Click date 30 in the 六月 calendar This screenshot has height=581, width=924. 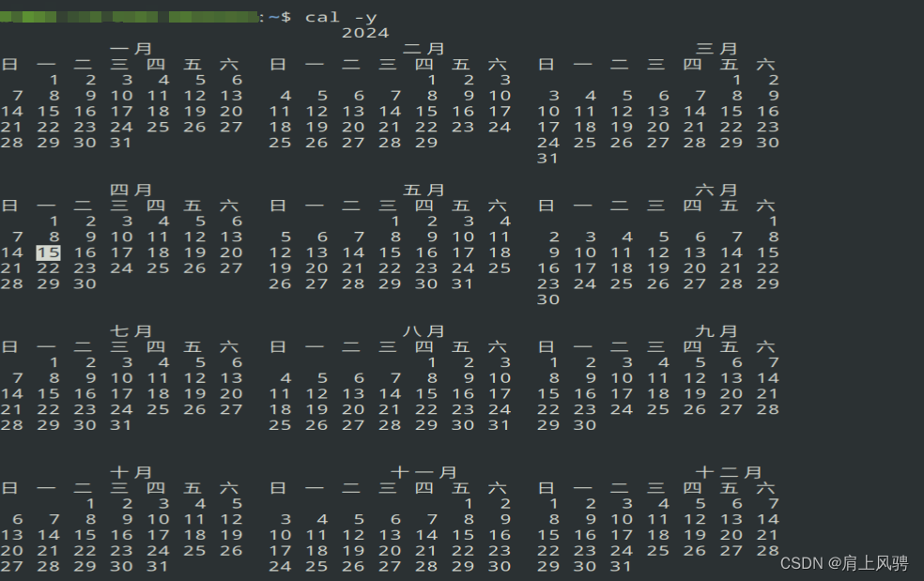(547, 299)
